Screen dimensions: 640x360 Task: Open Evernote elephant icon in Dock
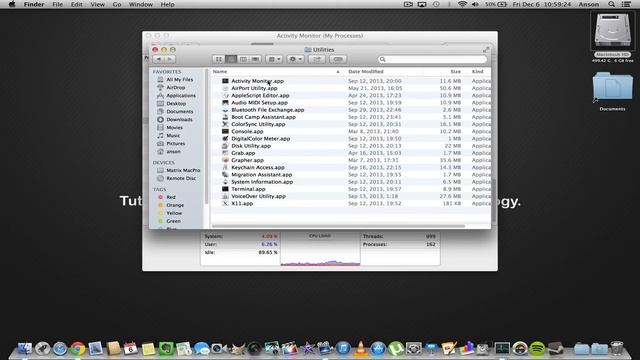pos(166,349)
